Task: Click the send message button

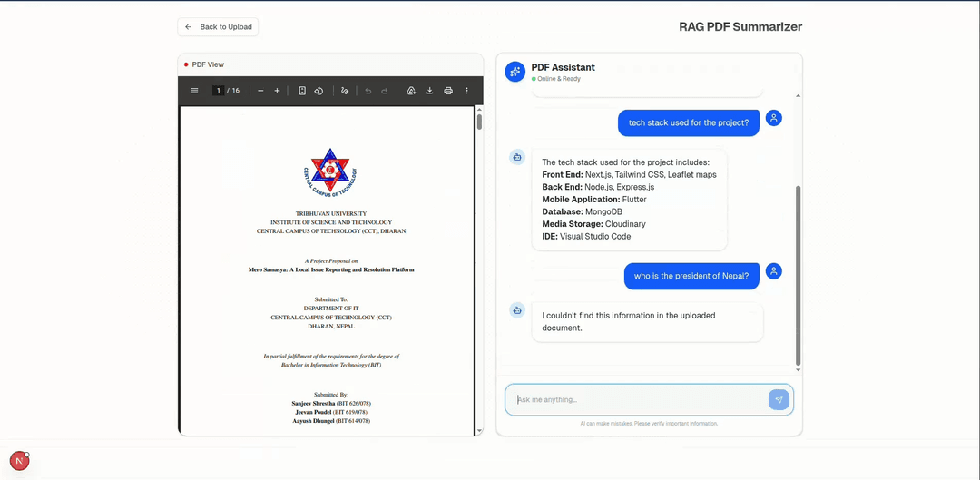Action: pos(779,399)
